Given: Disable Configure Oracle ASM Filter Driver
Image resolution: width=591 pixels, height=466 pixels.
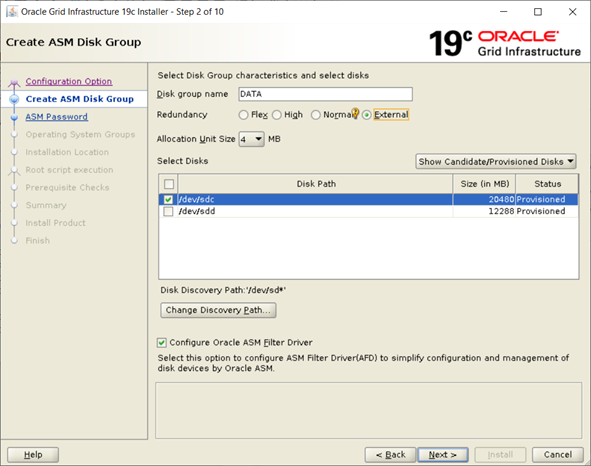Looking at the screenshot, I should click(161, 342).
